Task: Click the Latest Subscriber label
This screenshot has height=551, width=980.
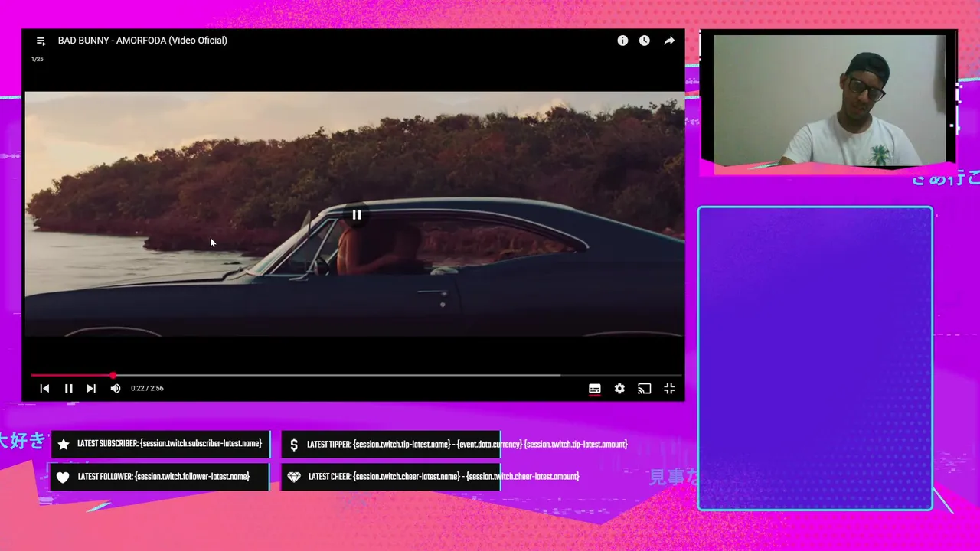Action: [x=169, y=444]
